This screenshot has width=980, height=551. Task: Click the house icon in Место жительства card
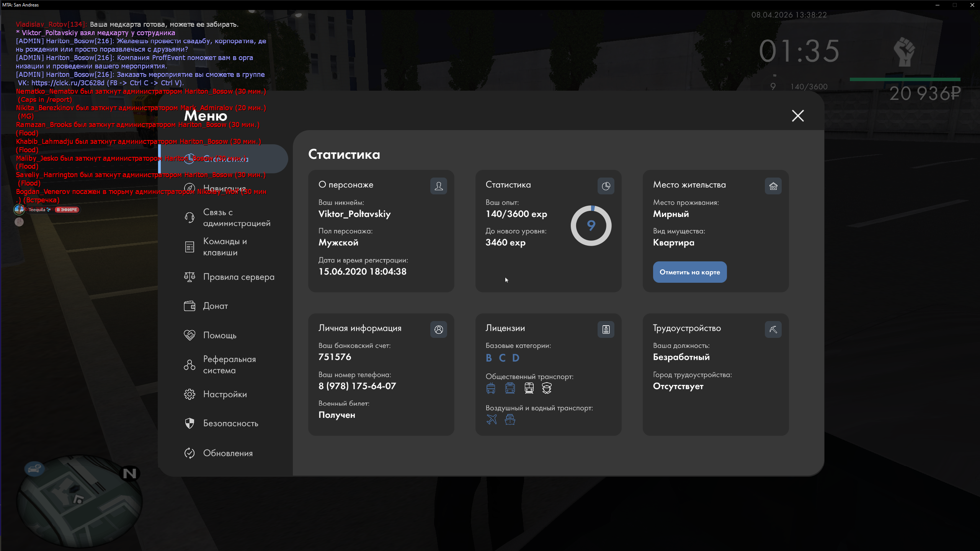pos(773,186)
